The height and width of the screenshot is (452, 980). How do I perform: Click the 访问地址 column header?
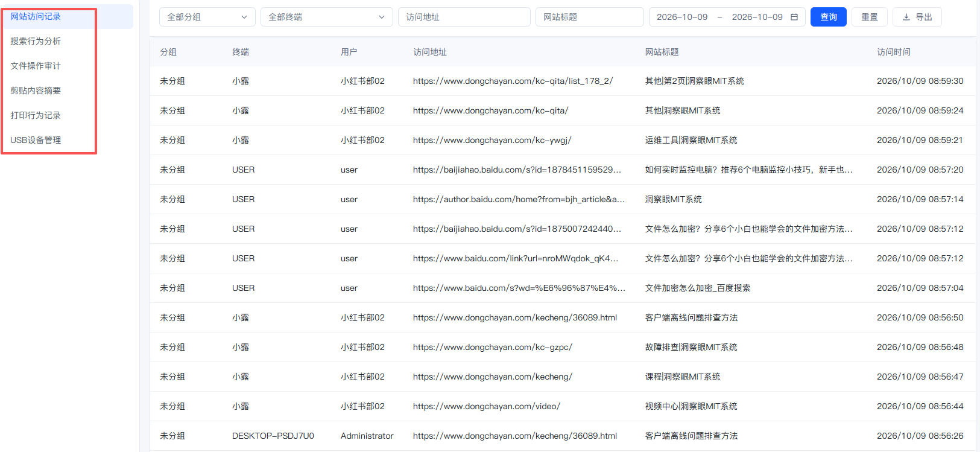[x=430, y=52]
